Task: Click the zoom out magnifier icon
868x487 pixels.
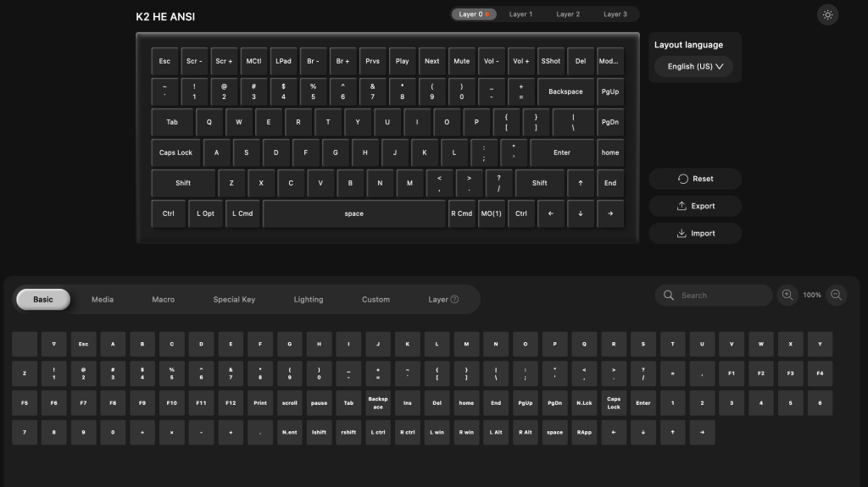Action: click(836, 295)
